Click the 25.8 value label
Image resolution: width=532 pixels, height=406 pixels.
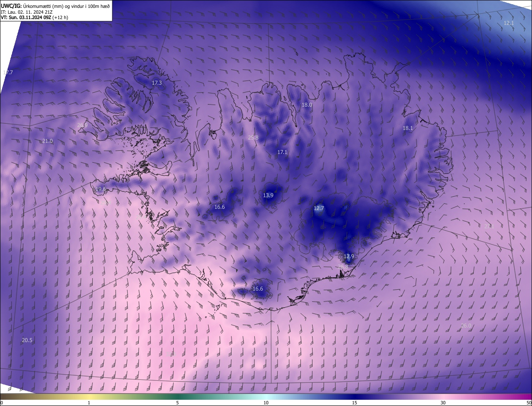pos(253,138)
